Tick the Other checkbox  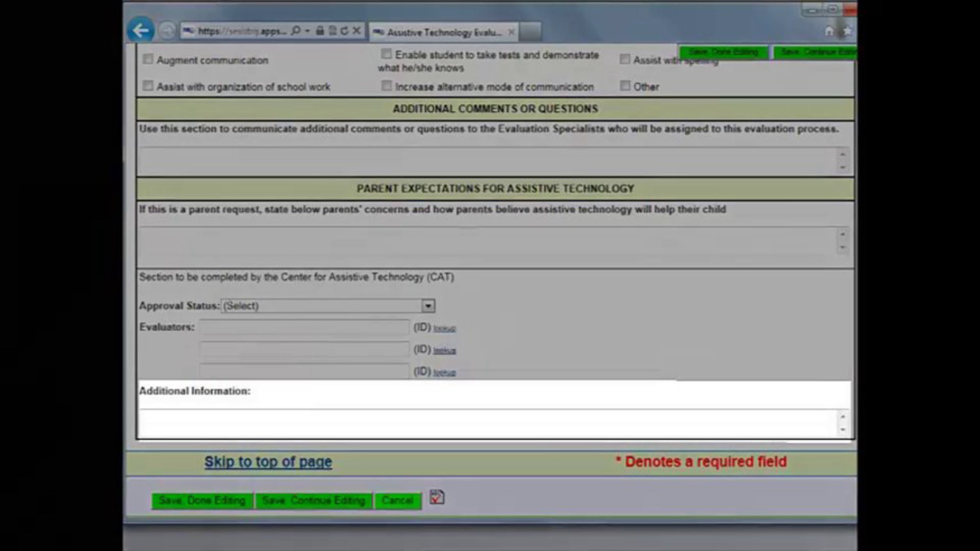coord(625,86)
